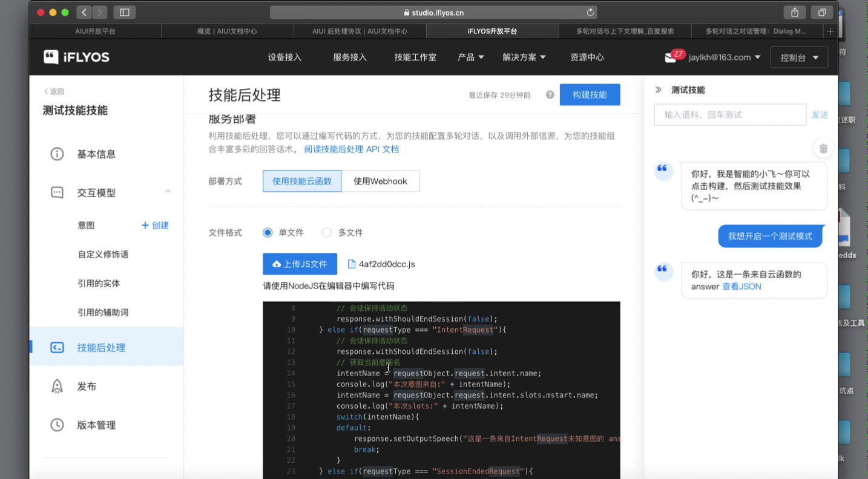Switch to the 多轮对话与上下文理解 tab

tap(625, 31)
